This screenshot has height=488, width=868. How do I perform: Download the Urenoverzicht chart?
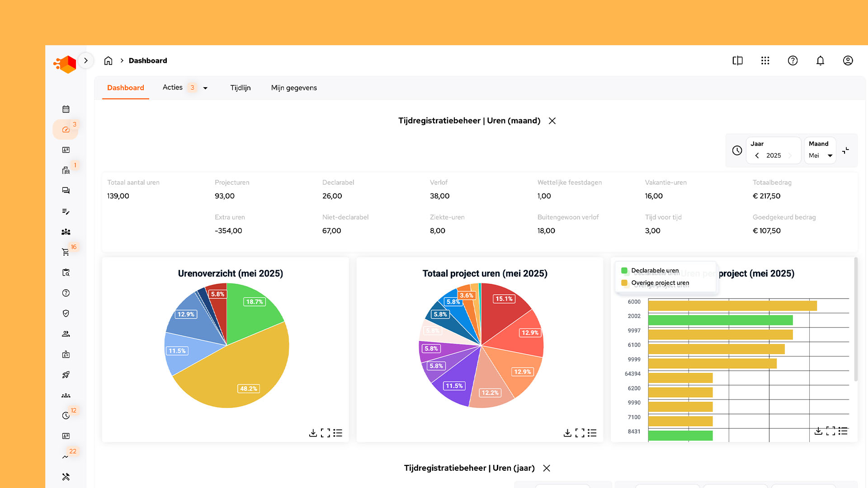click(313, 432)
